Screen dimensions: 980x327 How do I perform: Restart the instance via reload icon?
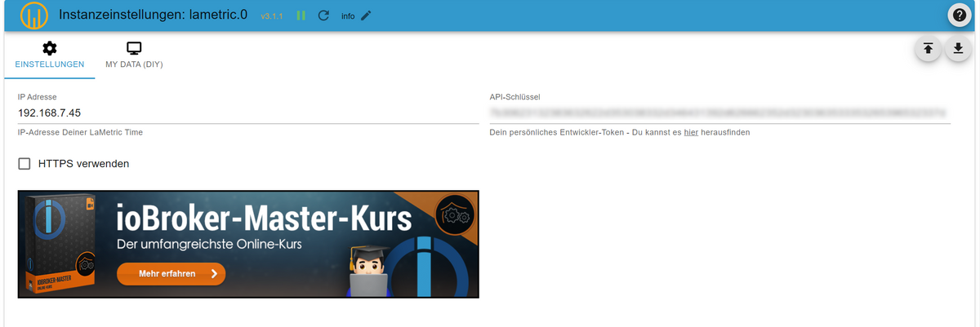(323, 16)
